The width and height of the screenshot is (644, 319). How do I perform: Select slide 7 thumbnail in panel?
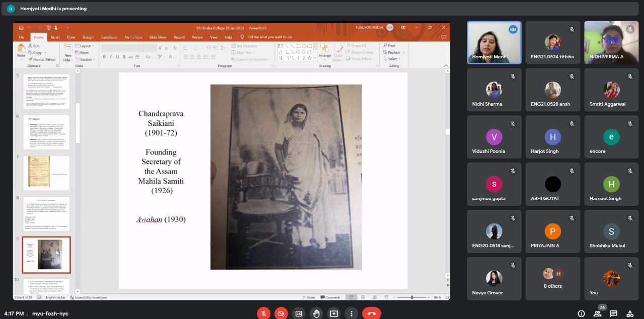46,173
